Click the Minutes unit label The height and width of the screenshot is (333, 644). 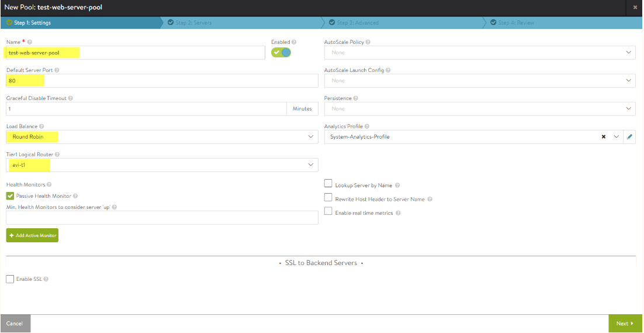tap(302, 108)
